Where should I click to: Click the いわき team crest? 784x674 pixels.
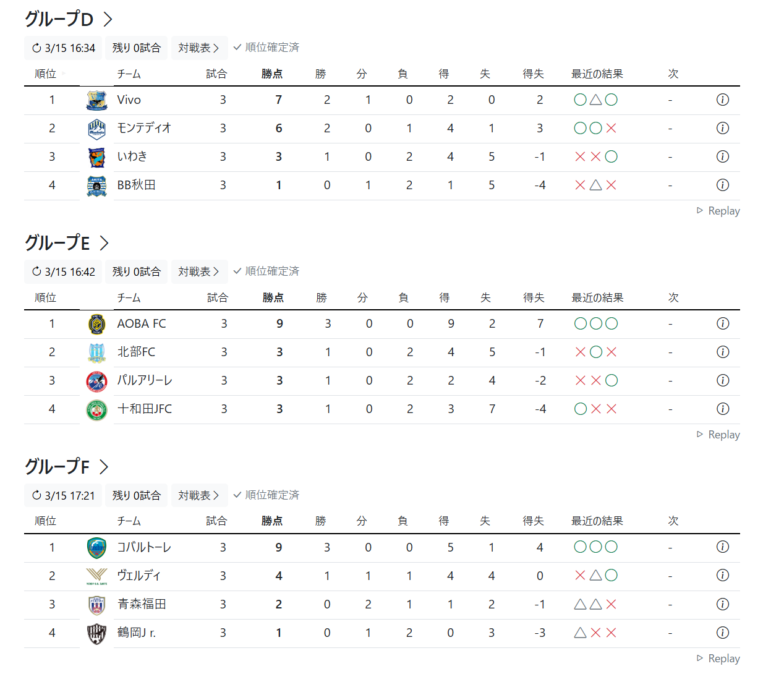96,157
